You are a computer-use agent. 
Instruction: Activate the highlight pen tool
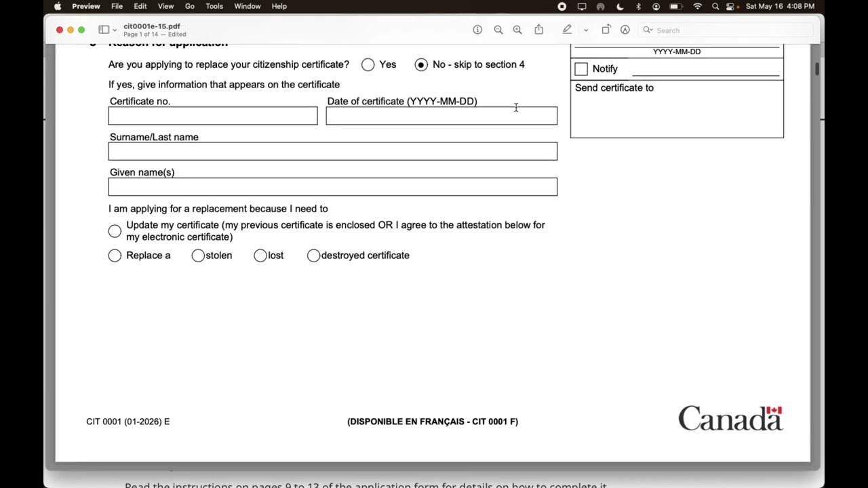click(x=567, y=30)
